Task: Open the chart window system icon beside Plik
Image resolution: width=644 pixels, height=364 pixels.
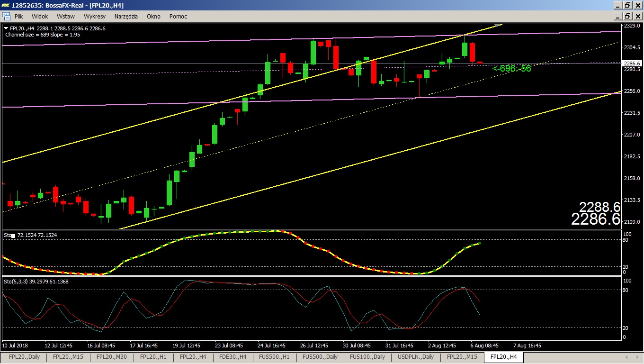Action: pyautogui.click(x=7, y=16)
